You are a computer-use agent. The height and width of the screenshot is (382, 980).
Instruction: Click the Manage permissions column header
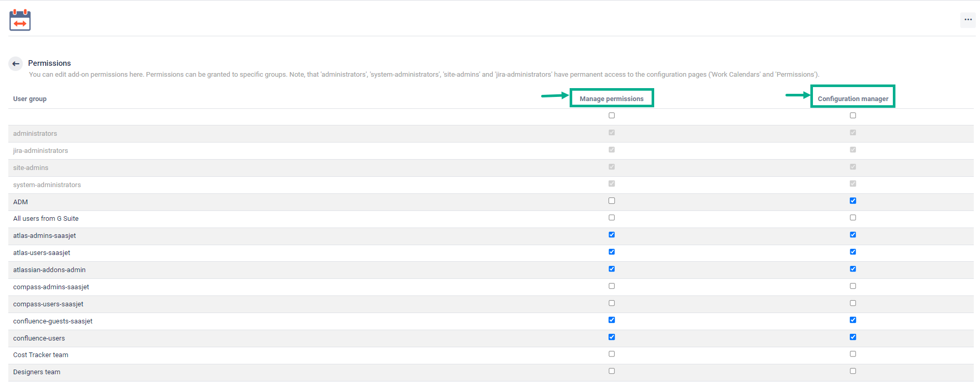click(x=611, y=98)
